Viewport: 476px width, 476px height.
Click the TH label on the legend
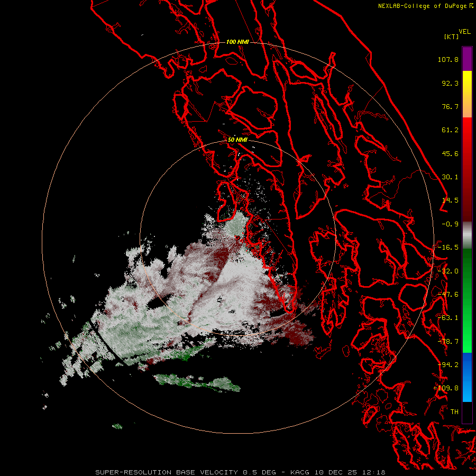[454, 412]
